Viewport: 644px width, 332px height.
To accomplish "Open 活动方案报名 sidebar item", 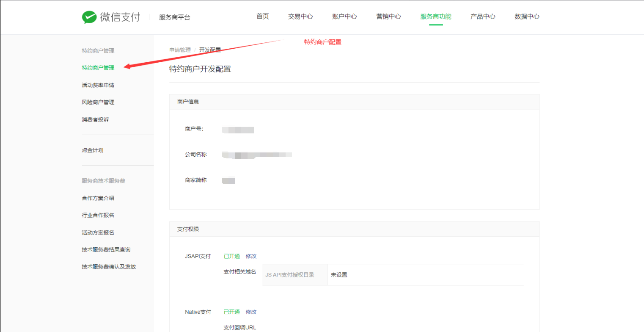I will click(x=98, y=232).
